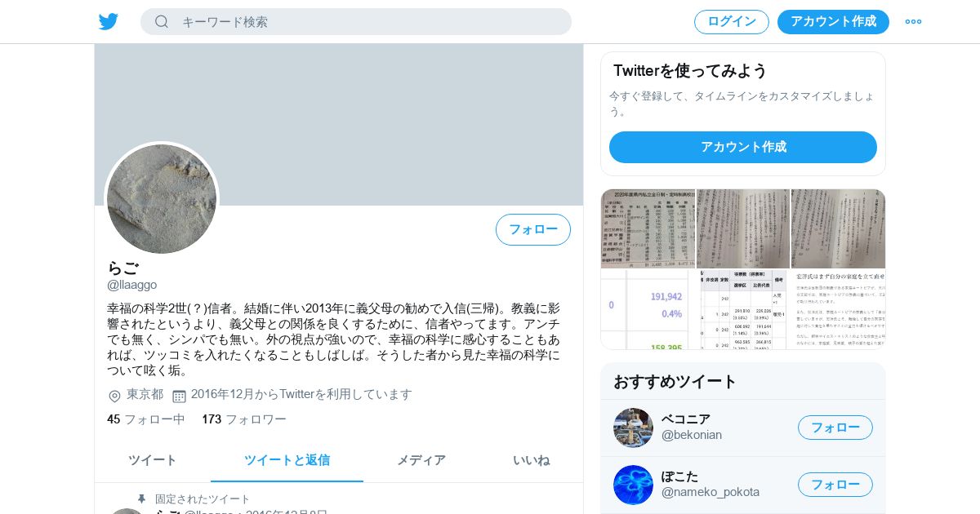
Task: Follow らご with the フォロー button
Action: point(533,229)
